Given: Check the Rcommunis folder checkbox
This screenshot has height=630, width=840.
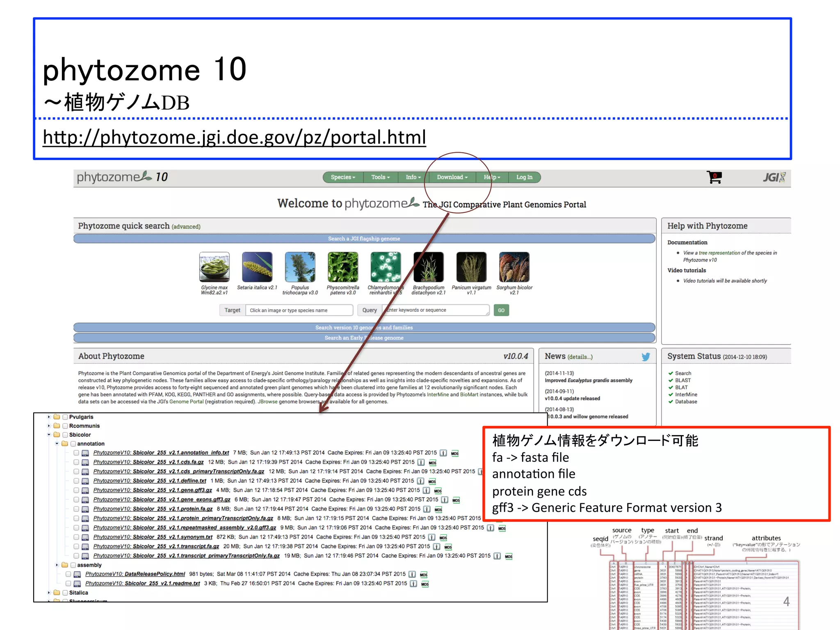Looking at the screenshot, I should [65, 426].
